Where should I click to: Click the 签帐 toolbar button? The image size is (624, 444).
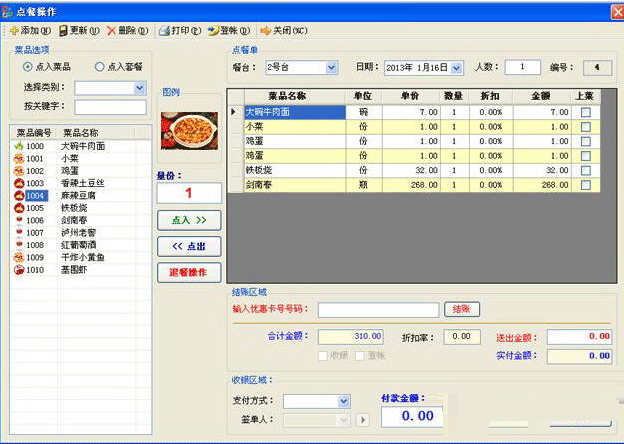(x=229, y=31)
